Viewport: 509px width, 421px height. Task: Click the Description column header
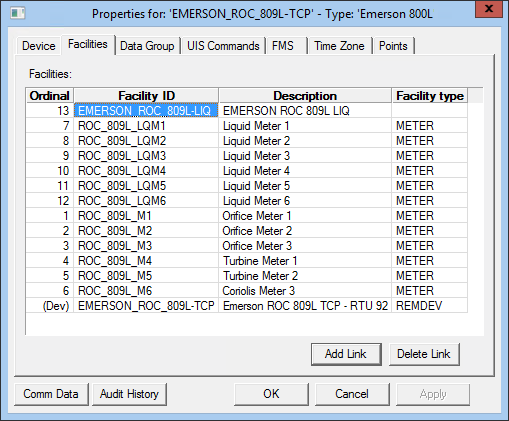[x=305, y=96]
